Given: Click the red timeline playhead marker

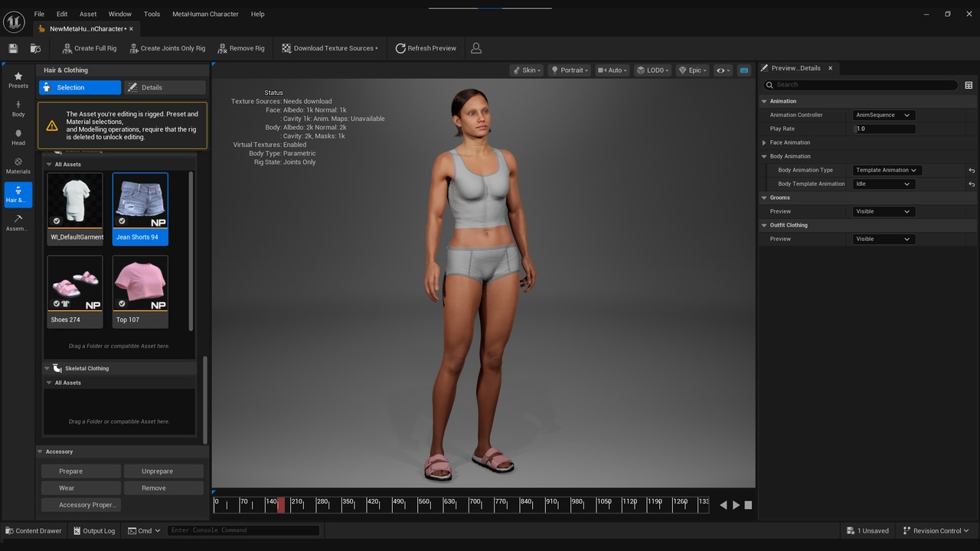Looking at the screenshot, I should pyautogui.click(x=281, y=504).
